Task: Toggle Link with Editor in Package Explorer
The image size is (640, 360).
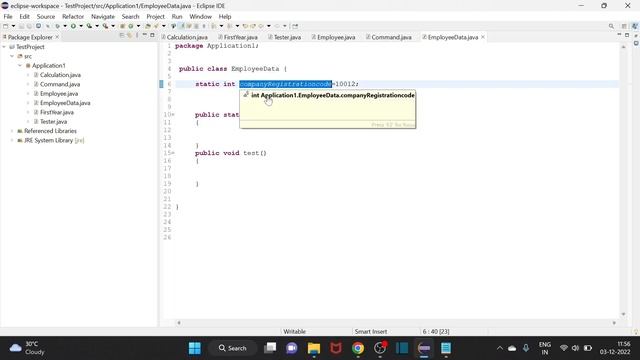Action: pos(129,36)
